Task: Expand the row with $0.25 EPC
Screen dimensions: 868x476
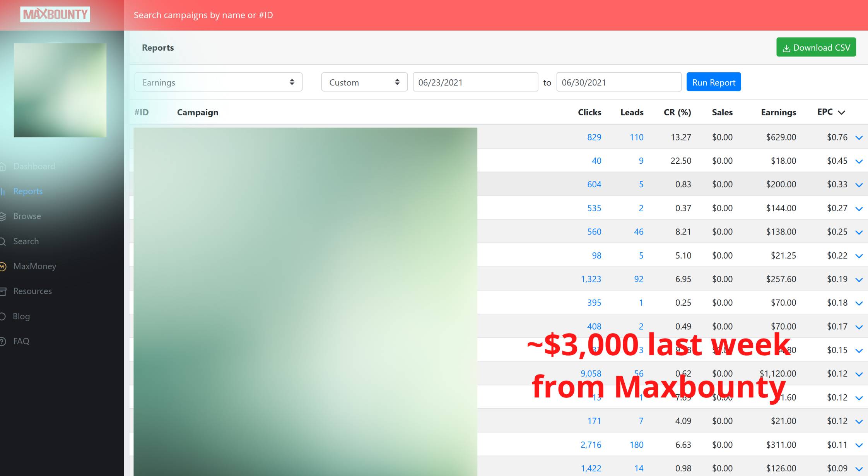Action: pos(859,232)
